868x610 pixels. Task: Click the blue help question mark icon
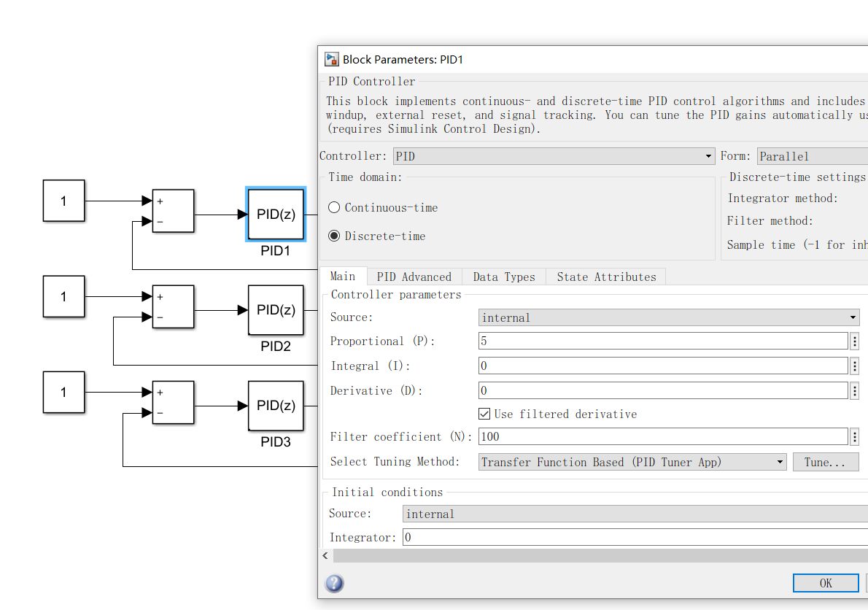click(334, 584)
